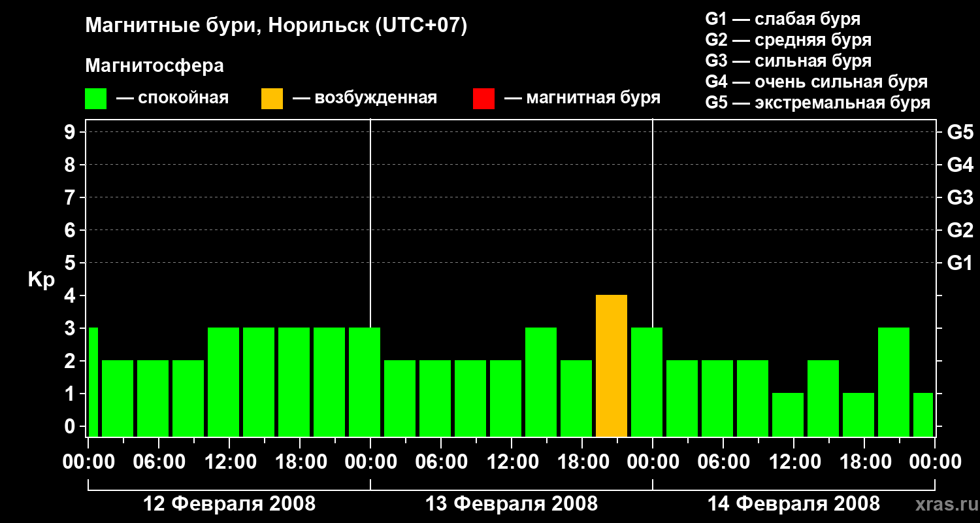Click the line 'G1 — слабая буря'

[783, 19]
